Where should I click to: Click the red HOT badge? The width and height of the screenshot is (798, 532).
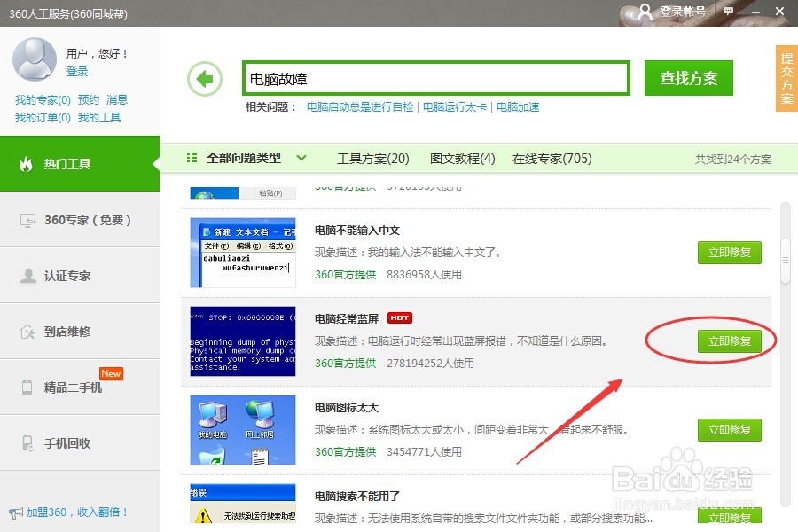coord(400,317)
